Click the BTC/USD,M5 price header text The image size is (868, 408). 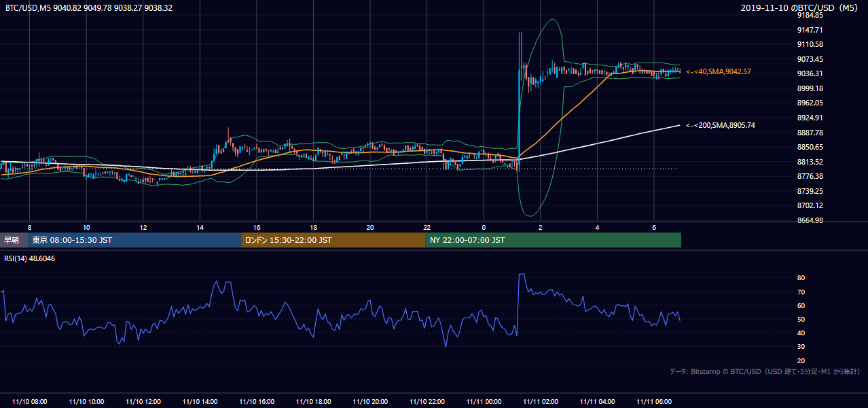point(89,7)
